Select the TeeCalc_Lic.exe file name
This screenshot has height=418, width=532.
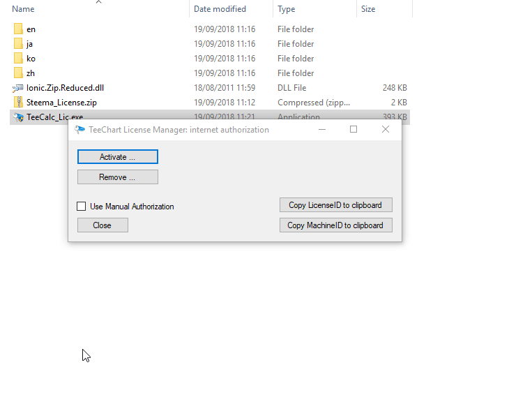pyautogui.click(x=54, y=117)
